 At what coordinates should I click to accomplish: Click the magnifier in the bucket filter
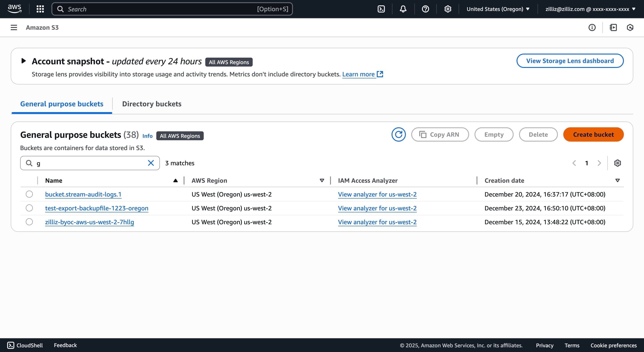(x=29, y=163)
